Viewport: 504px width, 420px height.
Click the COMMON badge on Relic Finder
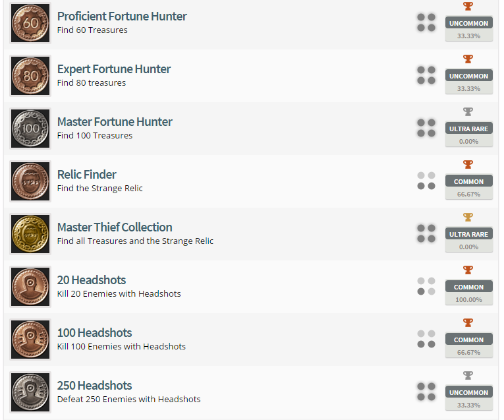coord(468,181)
